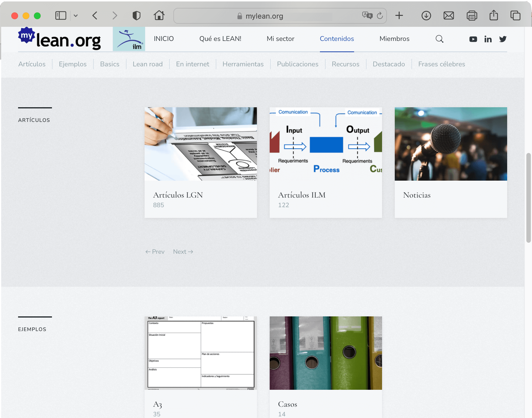Toggle the Safari sidebar icon
The width and height of the screenshot is (532, 418).
60,16
